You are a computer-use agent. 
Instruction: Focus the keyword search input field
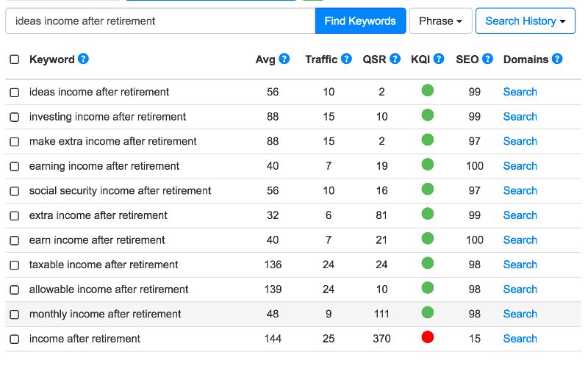160,21
